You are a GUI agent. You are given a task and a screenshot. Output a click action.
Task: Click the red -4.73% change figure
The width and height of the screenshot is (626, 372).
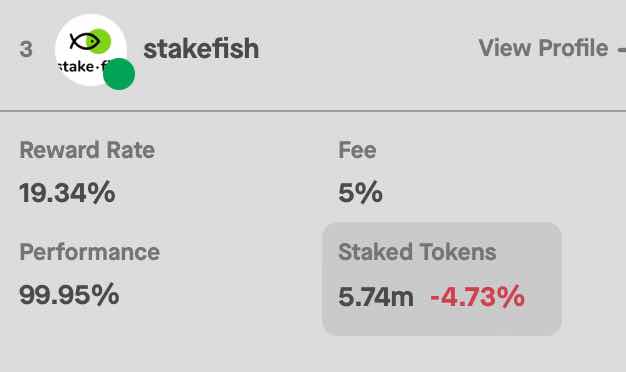(477, 297)
